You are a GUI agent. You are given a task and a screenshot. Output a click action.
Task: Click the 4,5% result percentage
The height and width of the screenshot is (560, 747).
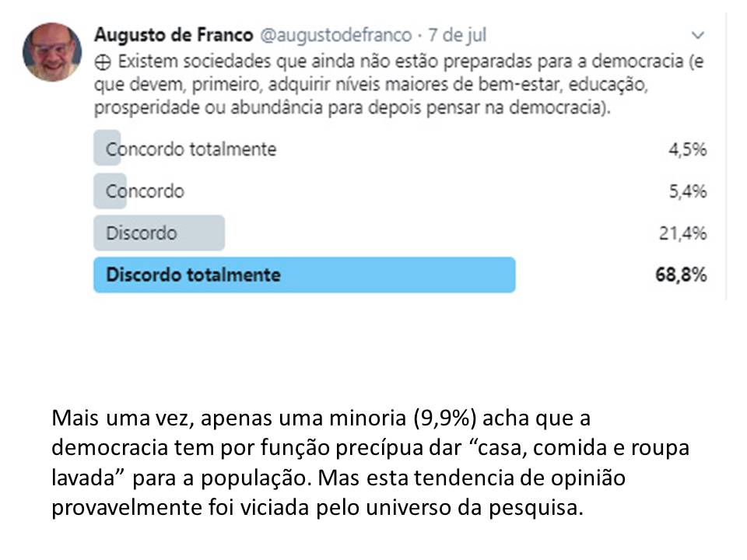pyautogui.click(x=688, y=149)
